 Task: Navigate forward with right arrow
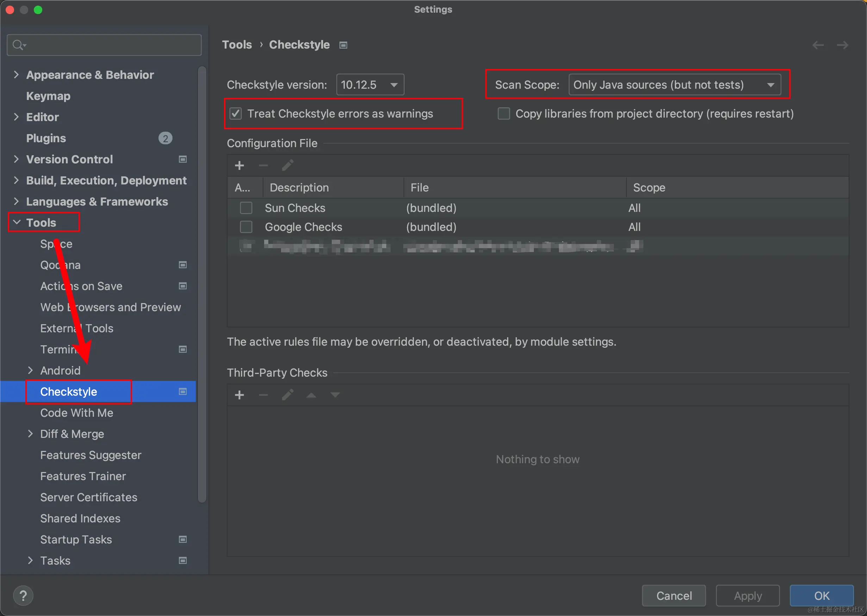(x=842, y=45)
